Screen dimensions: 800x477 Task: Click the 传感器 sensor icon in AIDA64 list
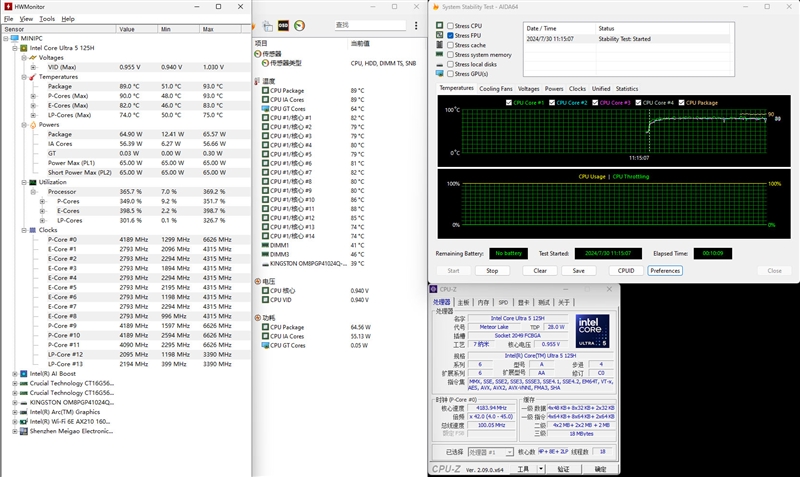click(x=258, y=54)
